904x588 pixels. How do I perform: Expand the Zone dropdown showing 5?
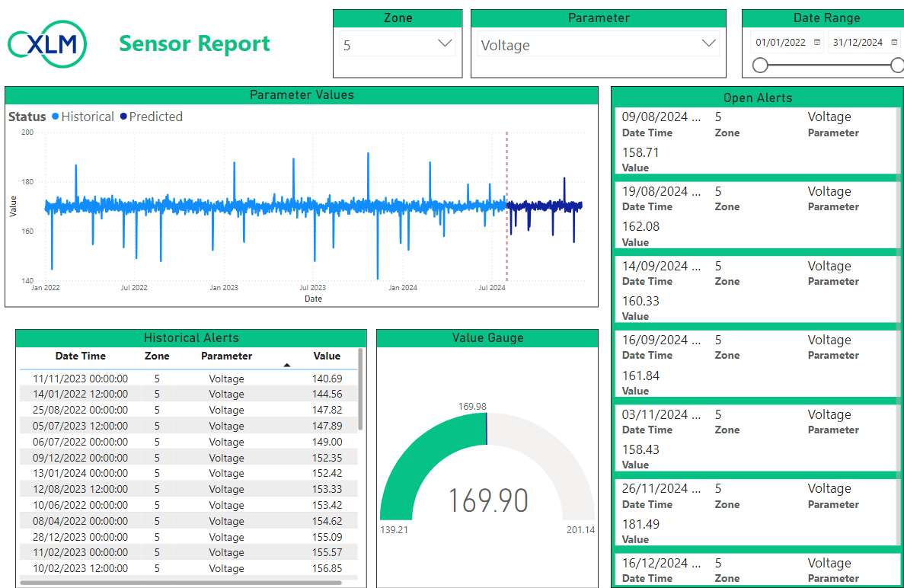point(398,44)
